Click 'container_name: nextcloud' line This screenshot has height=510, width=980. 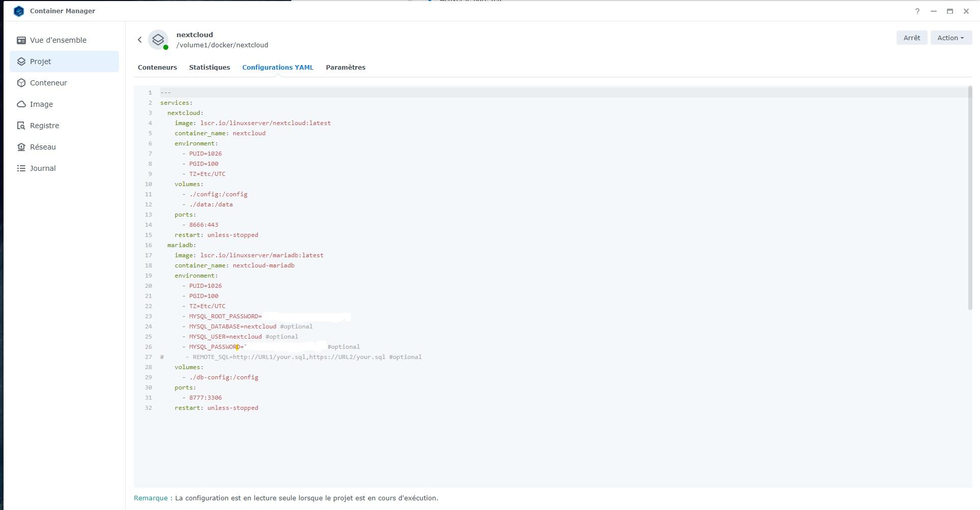[x=220, y=133]
